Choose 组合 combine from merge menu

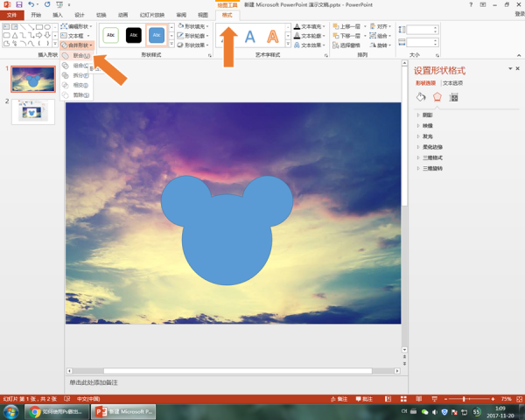[x=75, y=66]
